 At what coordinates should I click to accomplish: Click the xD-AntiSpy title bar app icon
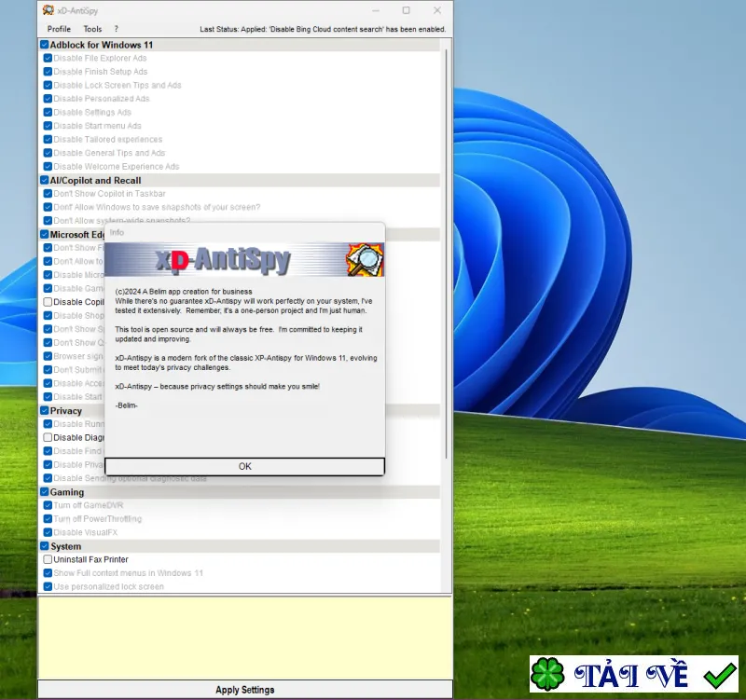coord(48,10)
